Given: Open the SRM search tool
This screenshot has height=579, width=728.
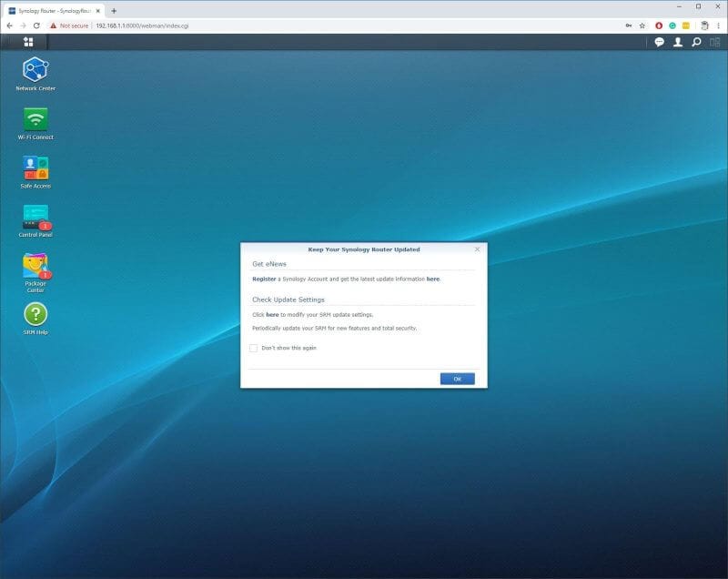Looking at the screenshot, I should pyautogui.click(x=697, y=42).
